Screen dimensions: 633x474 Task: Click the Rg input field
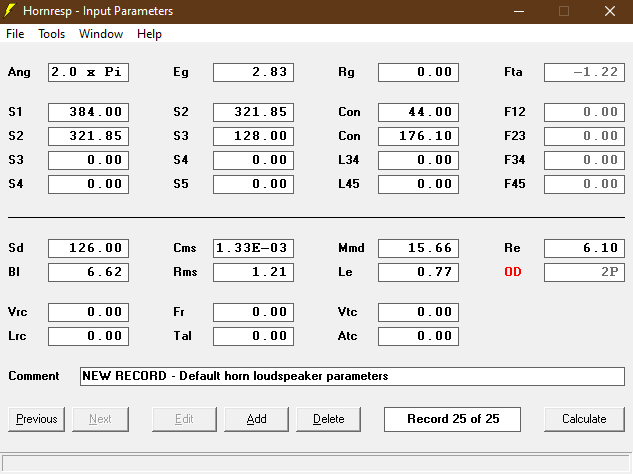(x=419, y=72)
